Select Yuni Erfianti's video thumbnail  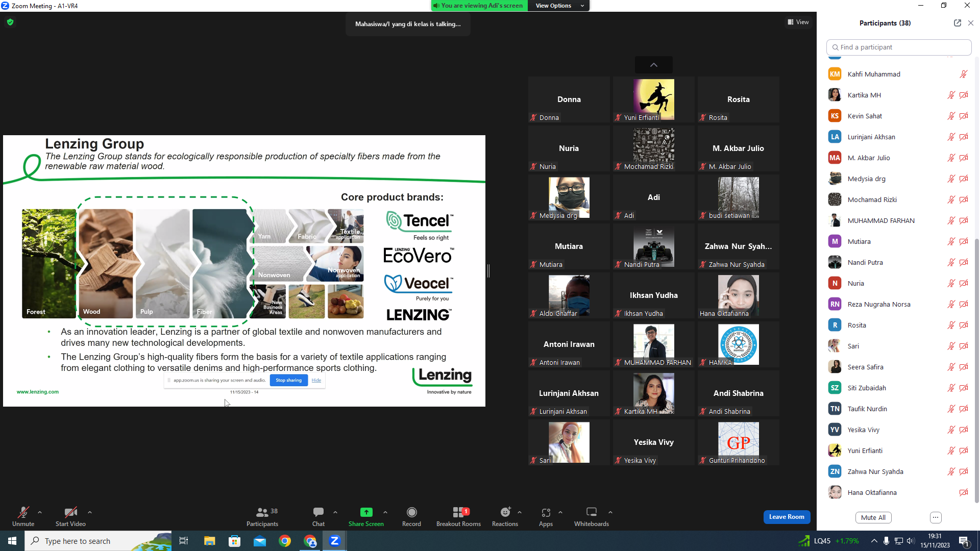click(653, 99)
